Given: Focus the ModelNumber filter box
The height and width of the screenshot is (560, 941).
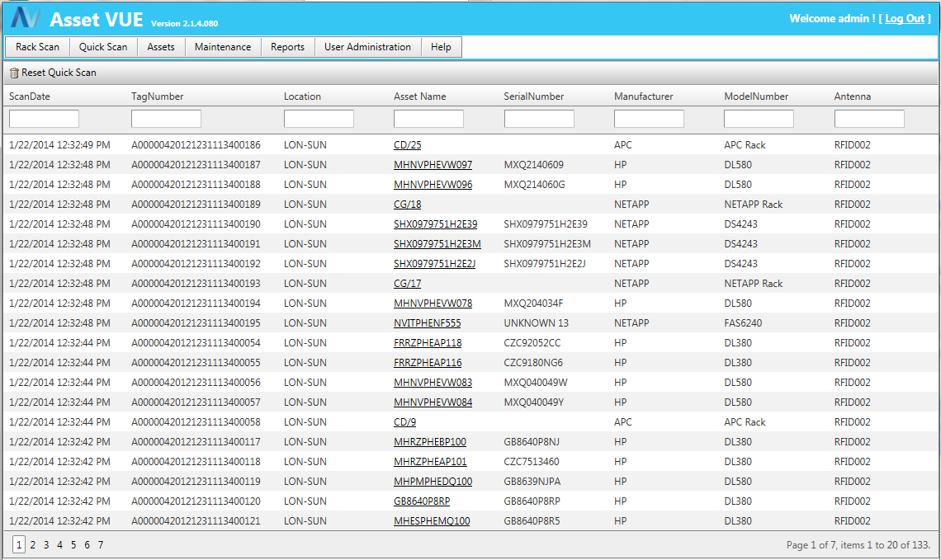Looking at the screenshot, I should click(759, 119).
